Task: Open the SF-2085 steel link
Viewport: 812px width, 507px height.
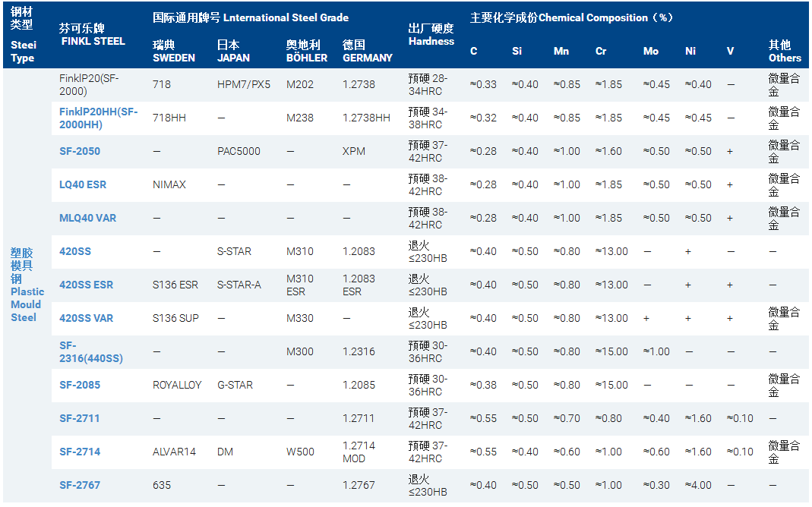Action: (80, 385)
